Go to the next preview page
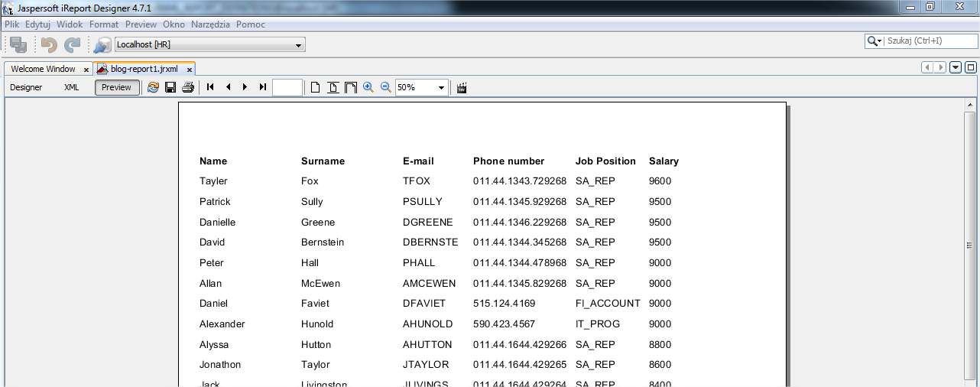Viewport: 980px width, 387px height. pos(245,87)
